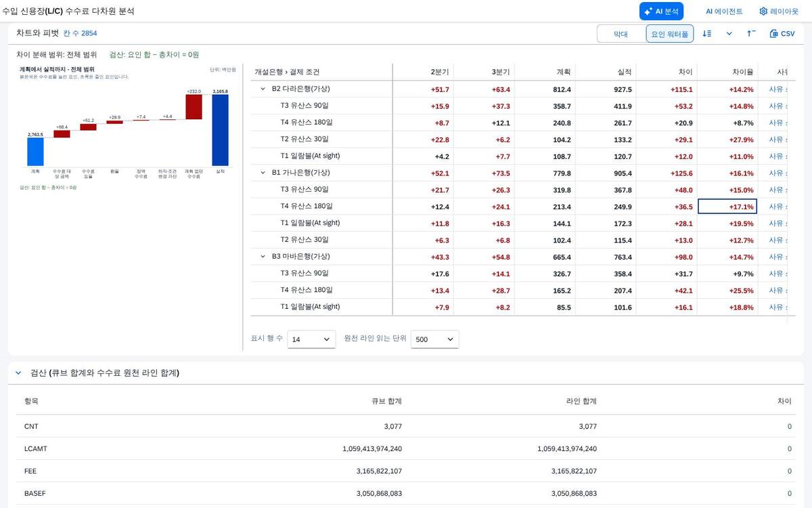Export table via CSV icon
This screenshot has height=508, width=812.
pyautogui.click(x=782, y=33)
